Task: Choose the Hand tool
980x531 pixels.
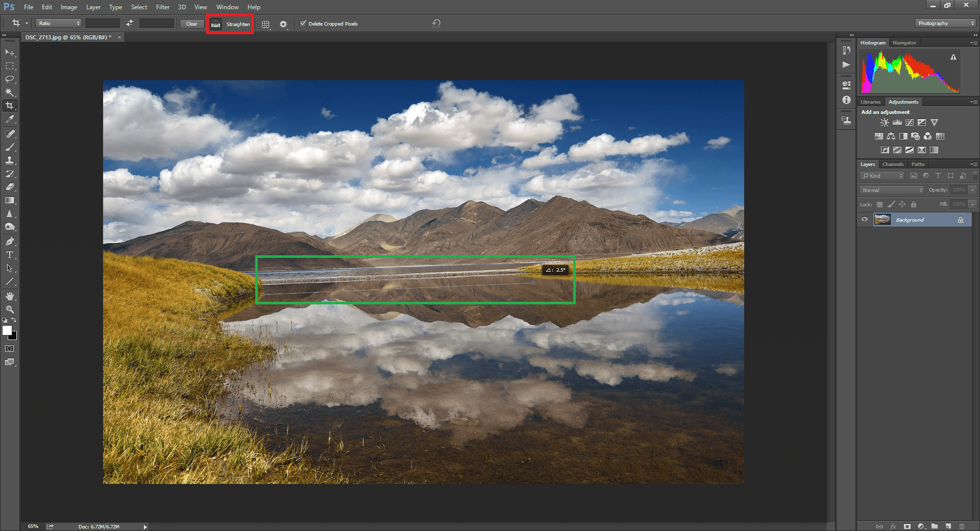Action: pyautogui.click(x=10, y=296)
